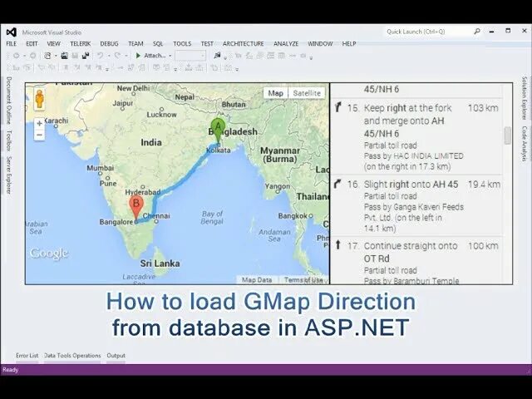Open the Terms of Use link
The width and height of the screenshot is (532, 399).
pos(303,280)
